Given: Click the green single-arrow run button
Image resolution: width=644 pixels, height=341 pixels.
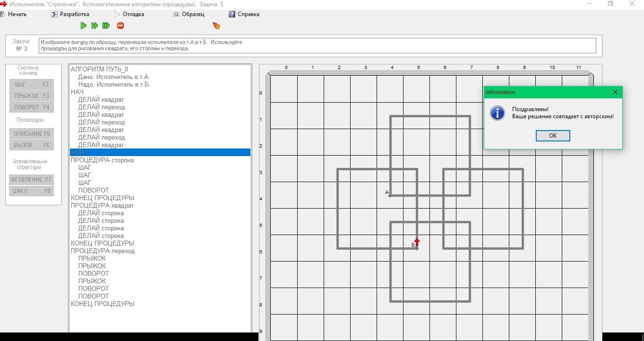Looking at the screenshot, I should coord(84,26).
